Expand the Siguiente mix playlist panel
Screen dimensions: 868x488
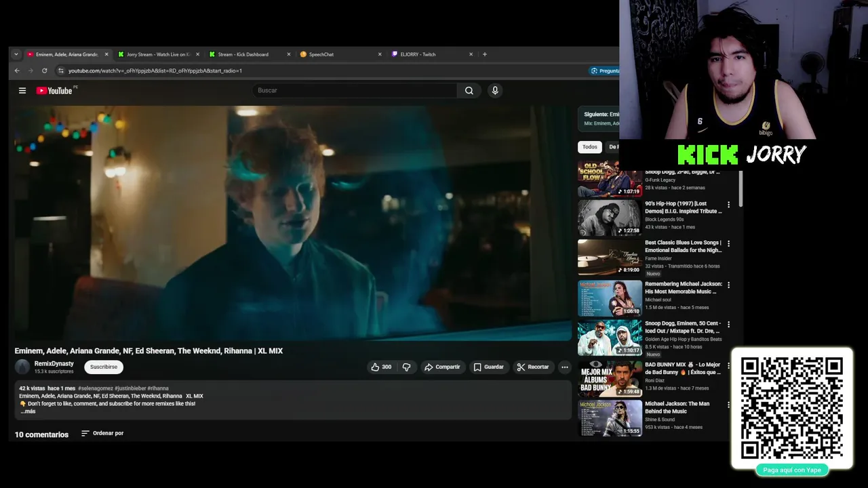599,119
